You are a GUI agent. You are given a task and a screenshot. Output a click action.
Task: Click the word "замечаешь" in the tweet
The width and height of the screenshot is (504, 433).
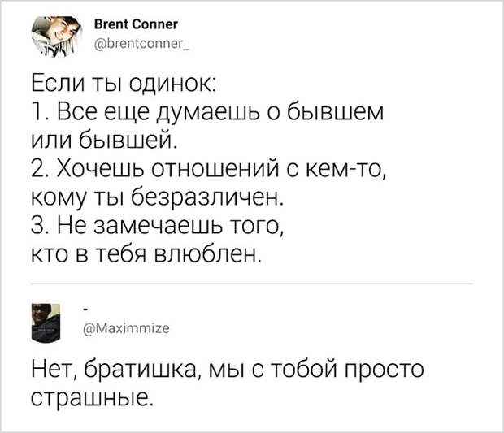pyautogui.click(x=156, y=224)
